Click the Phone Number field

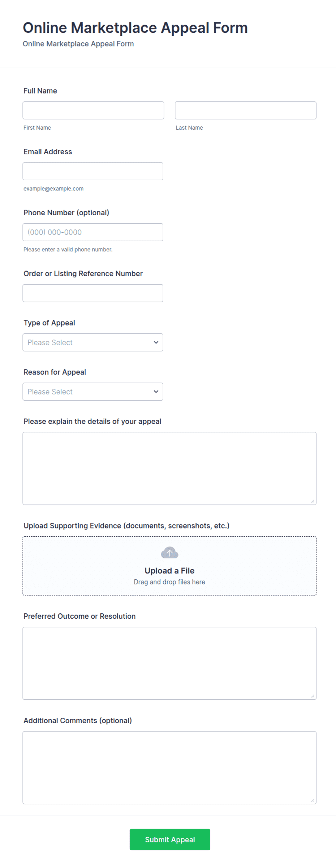point(93,232)
